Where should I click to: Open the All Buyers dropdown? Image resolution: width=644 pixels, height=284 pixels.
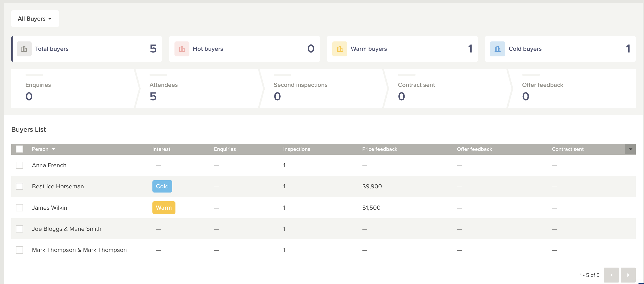(x=35, y=19)
